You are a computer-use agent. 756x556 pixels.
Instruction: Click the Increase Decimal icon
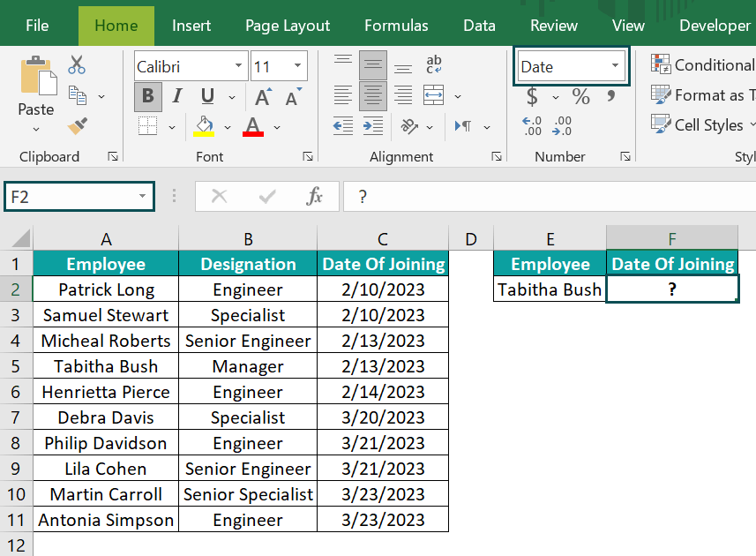tap(562, 125)
